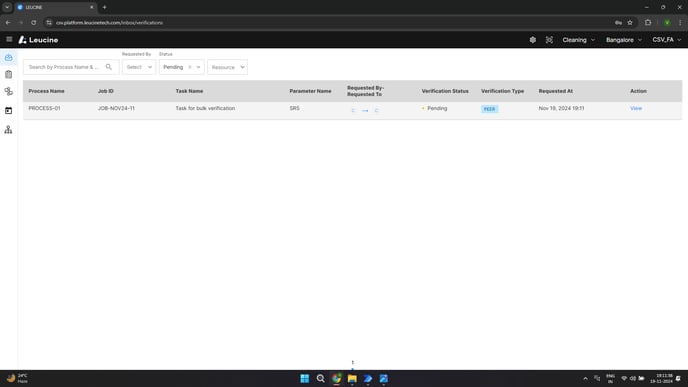The height and width of the screenshot is (387, 688).
Task: Click the Leucine logo
Action: tap(38, 40)
